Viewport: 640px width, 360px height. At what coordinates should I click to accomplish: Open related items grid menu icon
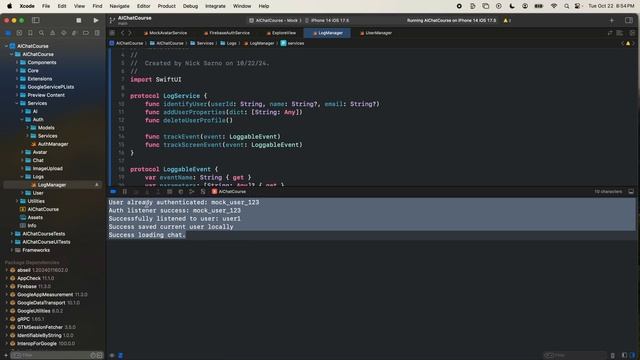point(112,33)
